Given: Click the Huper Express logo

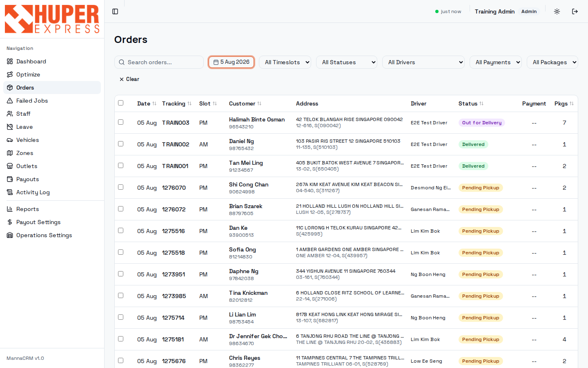Looking at the screenshot, I should 52,19.
